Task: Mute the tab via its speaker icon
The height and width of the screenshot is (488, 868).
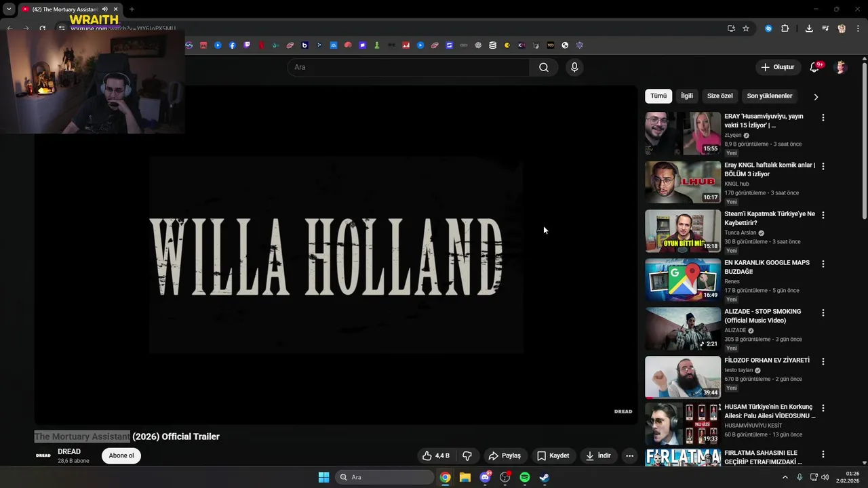Action: (x=104, y=9)
